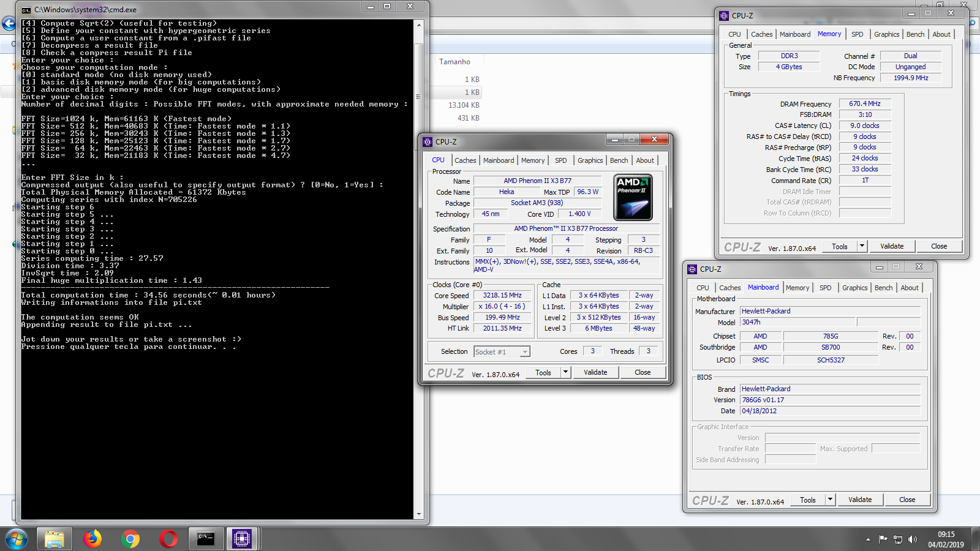The image size is (980, 551).
Task: Open SPD tab in CPU window
Action: click(561, 160)
